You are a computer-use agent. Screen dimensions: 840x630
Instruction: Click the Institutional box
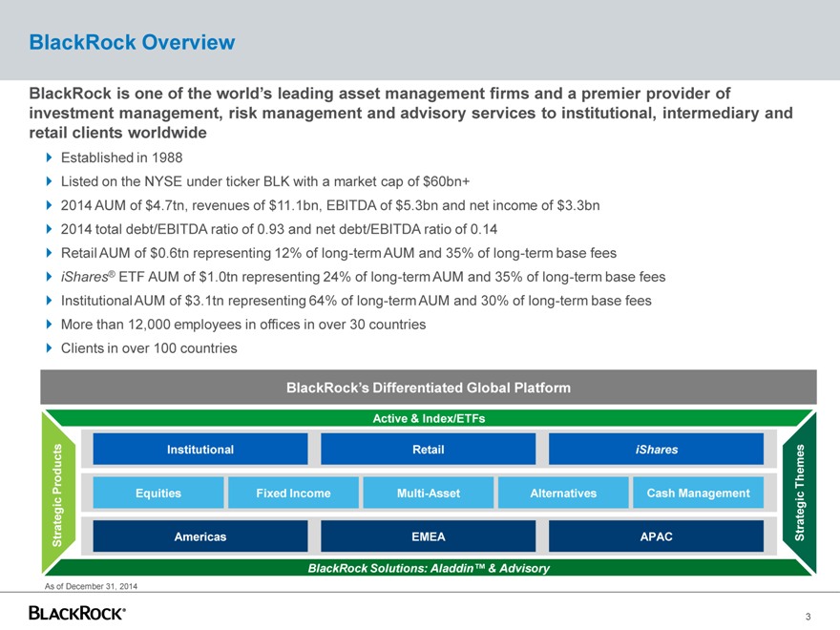[199, 450]
